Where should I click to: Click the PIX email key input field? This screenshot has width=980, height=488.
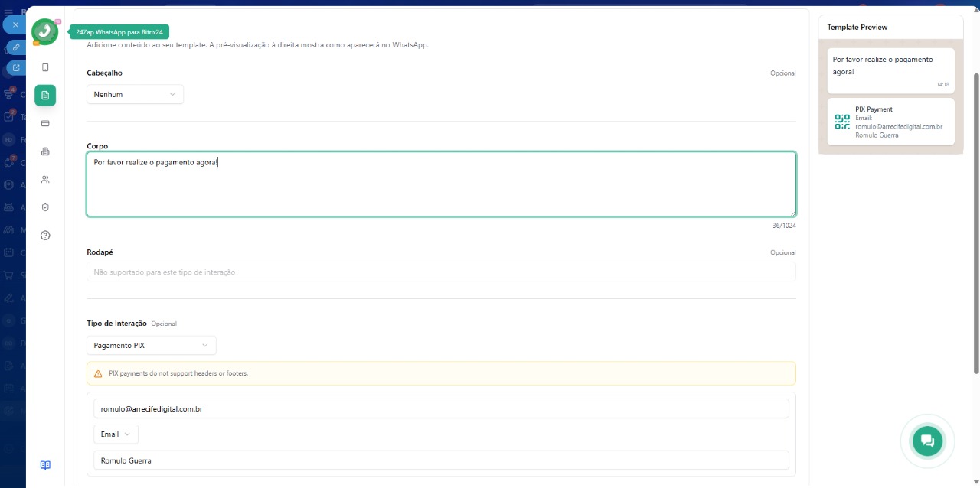pos(440,408)
